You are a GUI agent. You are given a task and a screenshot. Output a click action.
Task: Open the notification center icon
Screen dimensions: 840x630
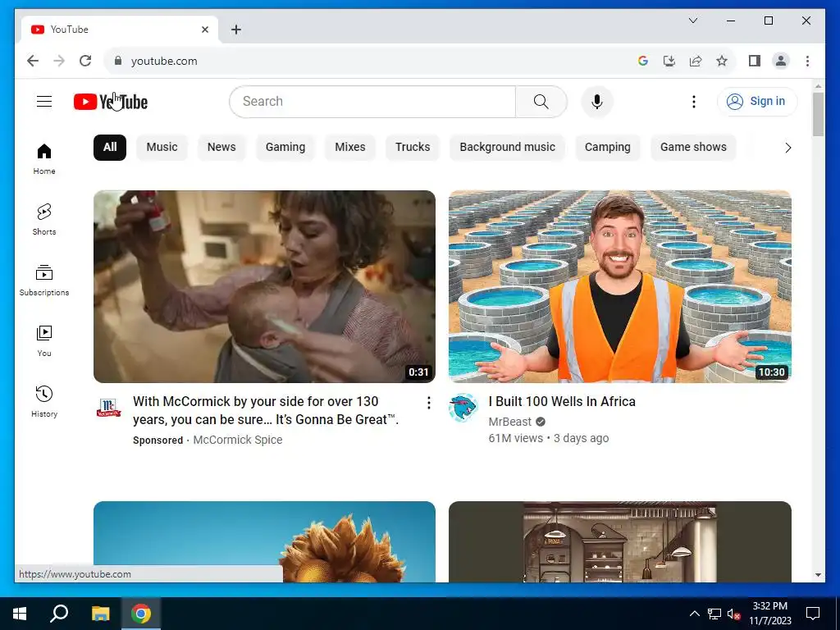click(813, 614)
